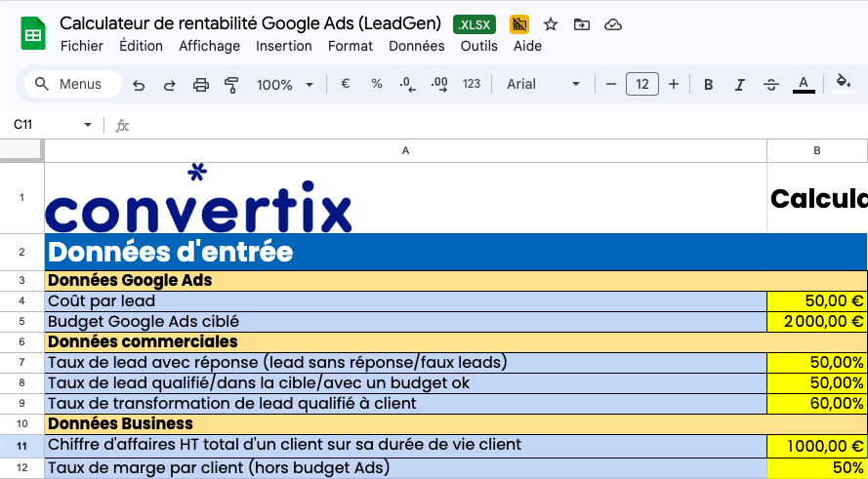
Task: Open the text color picker
Action: [804, 85]
